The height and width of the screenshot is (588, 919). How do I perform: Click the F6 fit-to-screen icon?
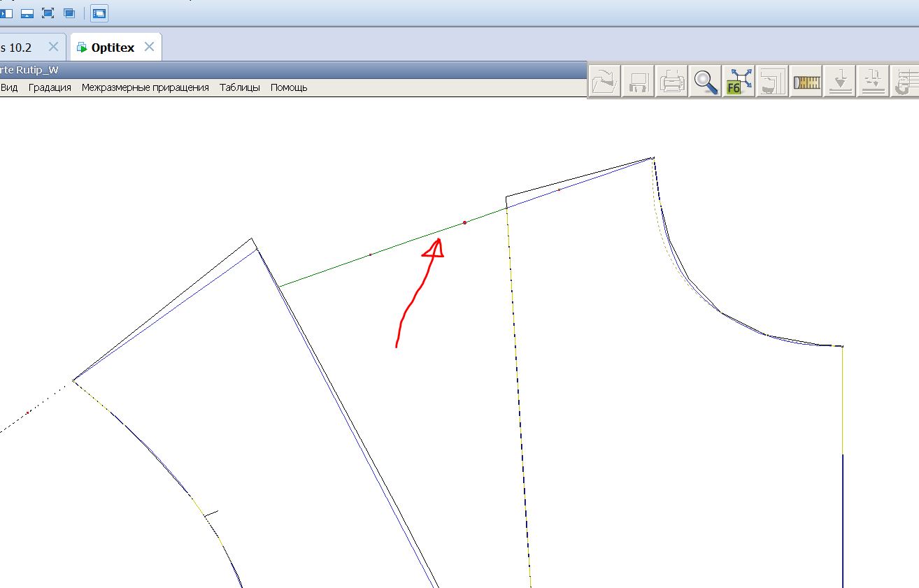point(739,82)
